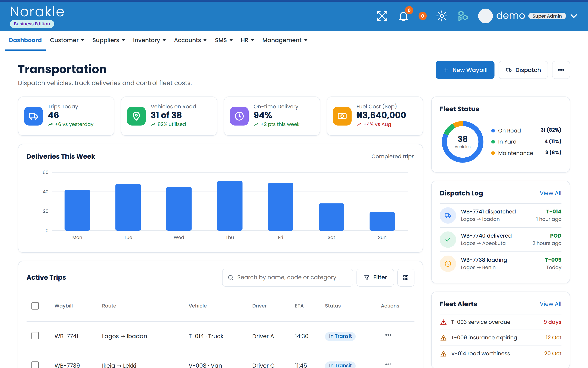
Task: Open actions menu for WB-7739 row
Action: pyautogui.click(x=388, y=364)
